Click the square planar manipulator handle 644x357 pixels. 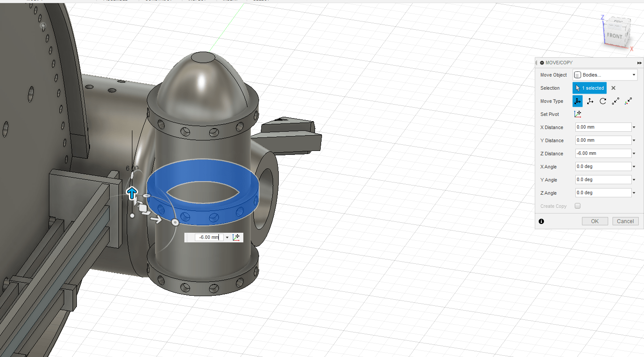coord(143,208)
